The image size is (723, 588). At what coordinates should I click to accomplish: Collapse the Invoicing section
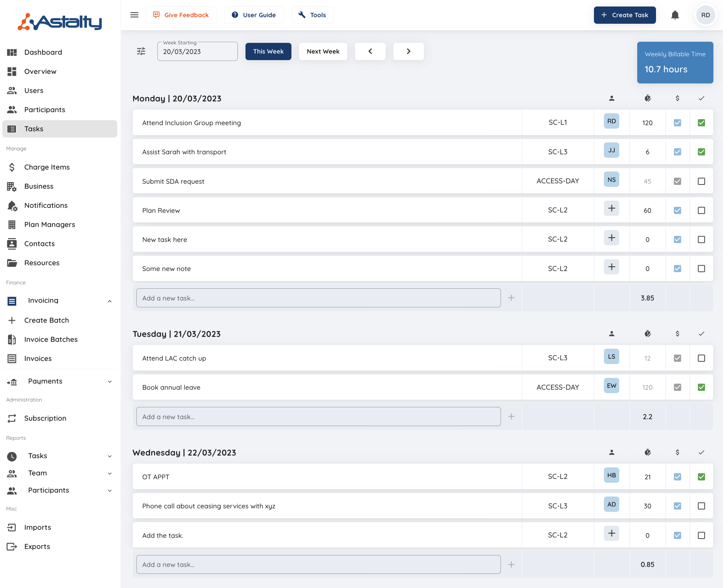(110, 301)
